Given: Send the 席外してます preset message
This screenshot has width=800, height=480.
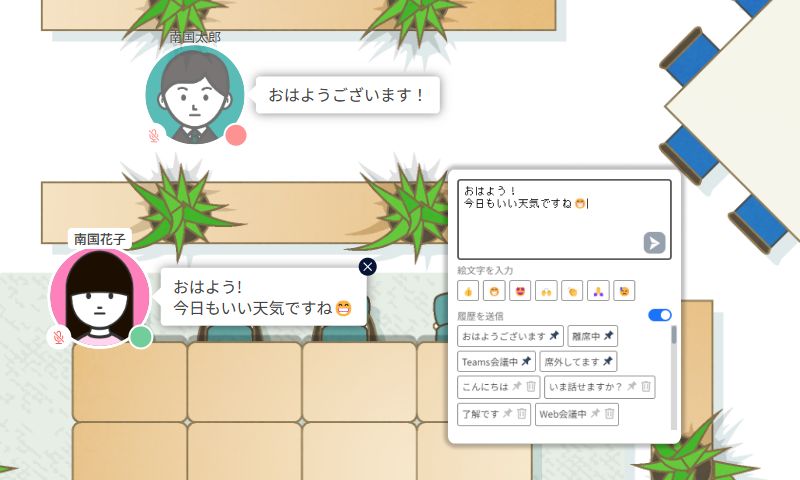Looking at the screenshot, I should (x=572, y=361).
